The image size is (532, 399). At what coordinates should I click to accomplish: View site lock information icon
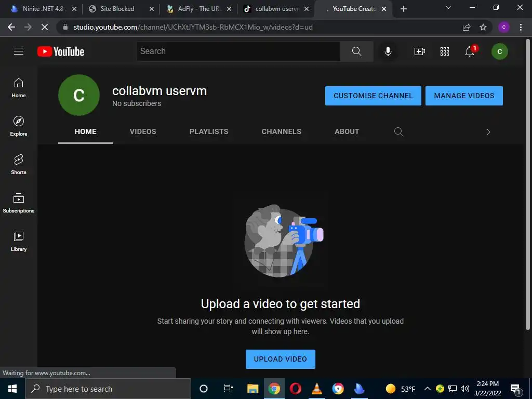tap(65, 27)
